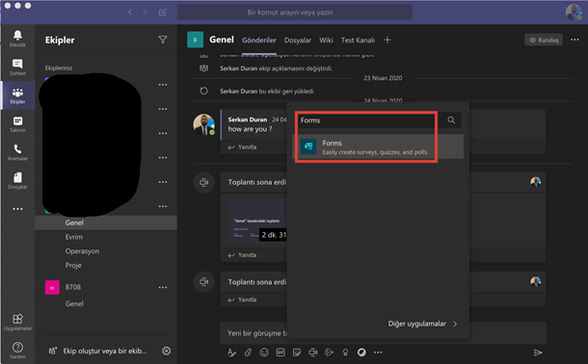Start a meeting with camera icon
588x364 pixels.
pyautogui.click(x=312, y=352)
